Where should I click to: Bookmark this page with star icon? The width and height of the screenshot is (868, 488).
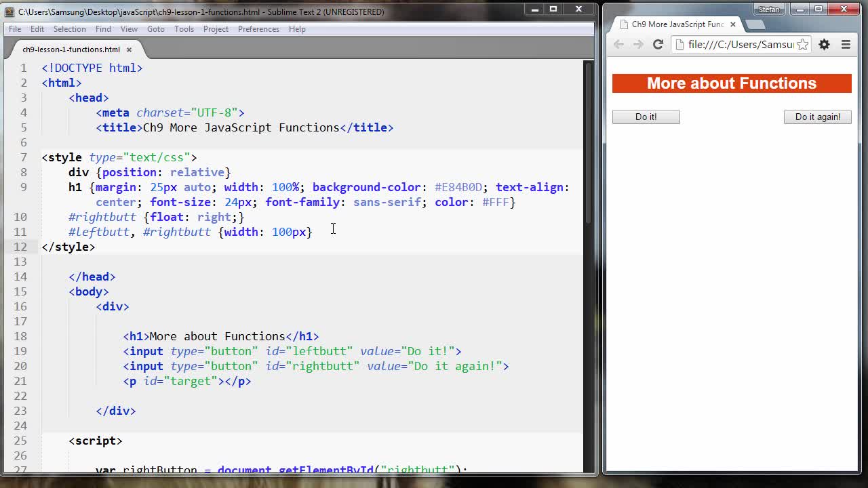(803, 44)
